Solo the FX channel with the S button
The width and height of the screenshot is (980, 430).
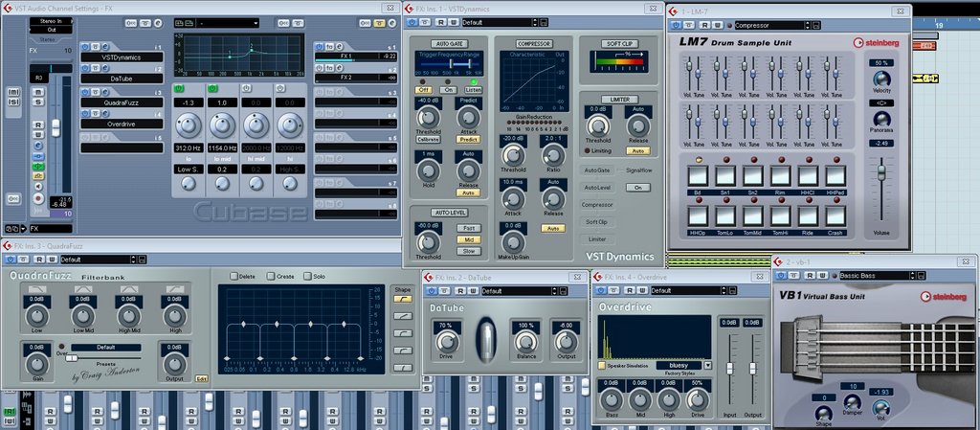(x=38, y=102)
